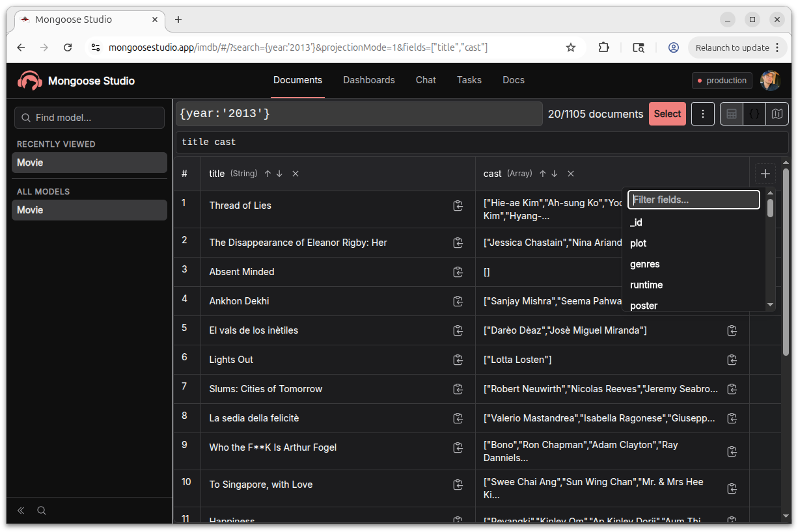Sort cast column ascending arrow
This screenshot has height=532, width=798.
point(543,174)
